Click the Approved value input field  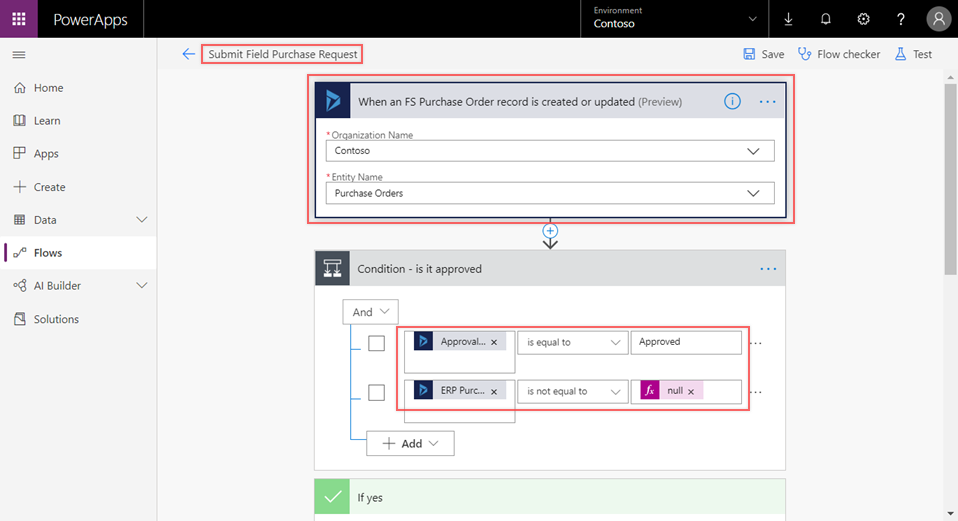pos(686,342)
